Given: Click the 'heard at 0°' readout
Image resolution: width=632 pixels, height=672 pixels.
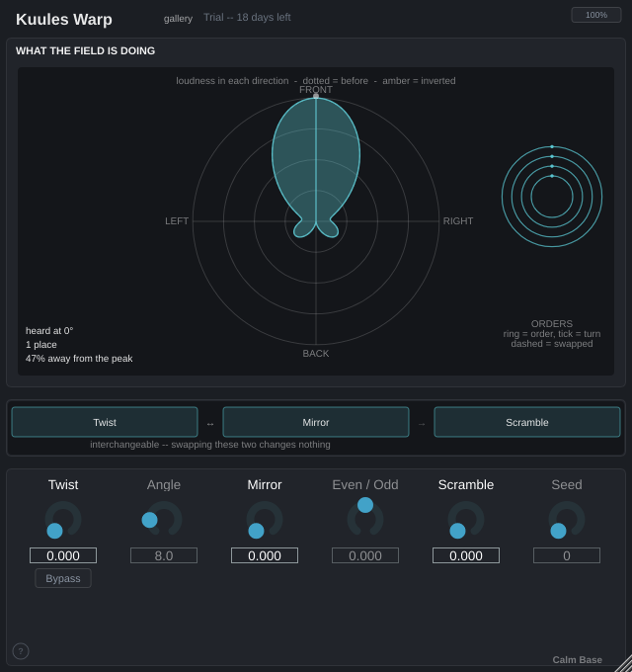Looking at the screenshot, I should point(49,331).
